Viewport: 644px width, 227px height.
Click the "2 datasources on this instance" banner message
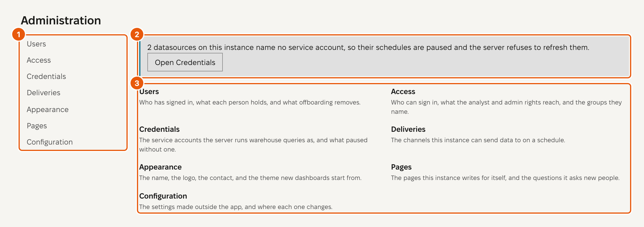[x=368, y=47]
